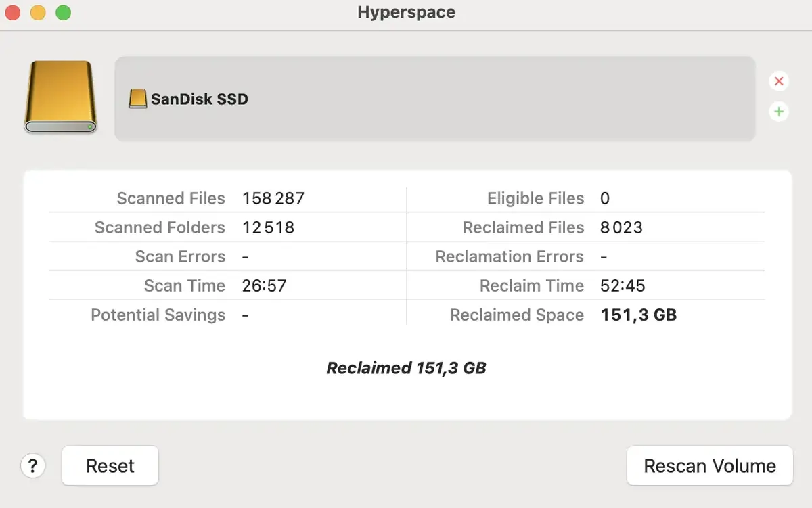Click the remove icon next to the volume list

779,80
